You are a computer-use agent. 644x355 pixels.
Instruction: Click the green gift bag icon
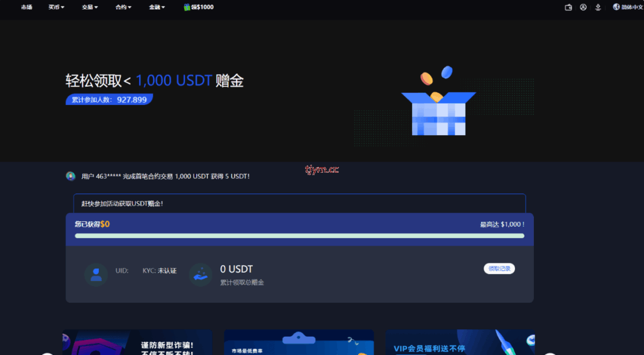pyautogui.click(x=187, y=8)
